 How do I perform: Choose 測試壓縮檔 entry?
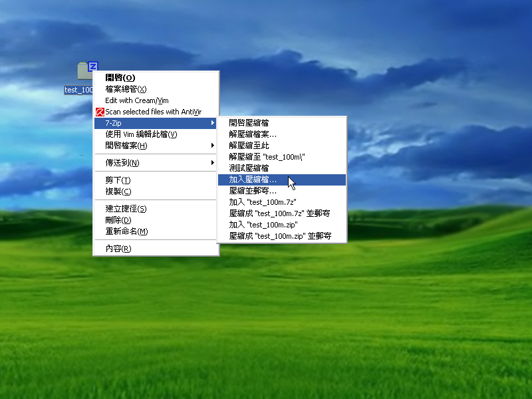282,168
